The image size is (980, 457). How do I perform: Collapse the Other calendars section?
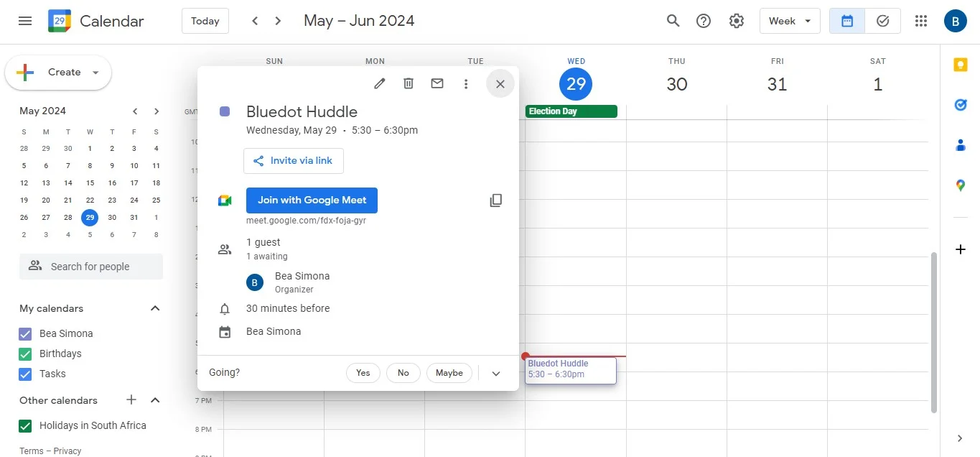click(155, 400)
